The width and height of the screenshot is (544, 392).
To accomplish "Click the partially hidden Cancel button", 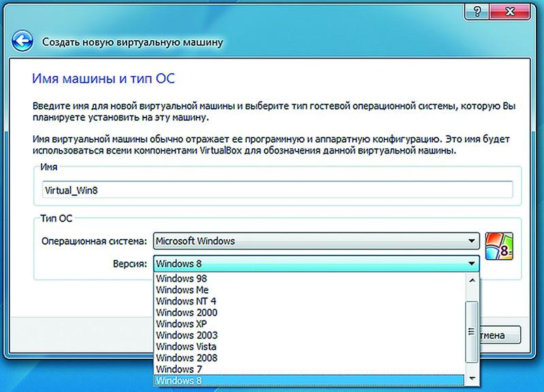I will pyautogui.click(x=500, y=335).
